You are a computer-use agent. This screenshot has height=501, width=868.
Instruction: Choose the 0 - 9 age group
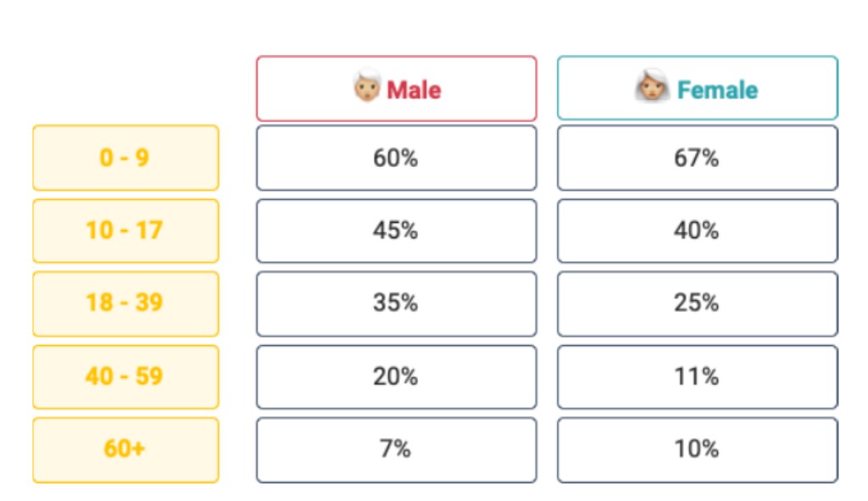125,159
